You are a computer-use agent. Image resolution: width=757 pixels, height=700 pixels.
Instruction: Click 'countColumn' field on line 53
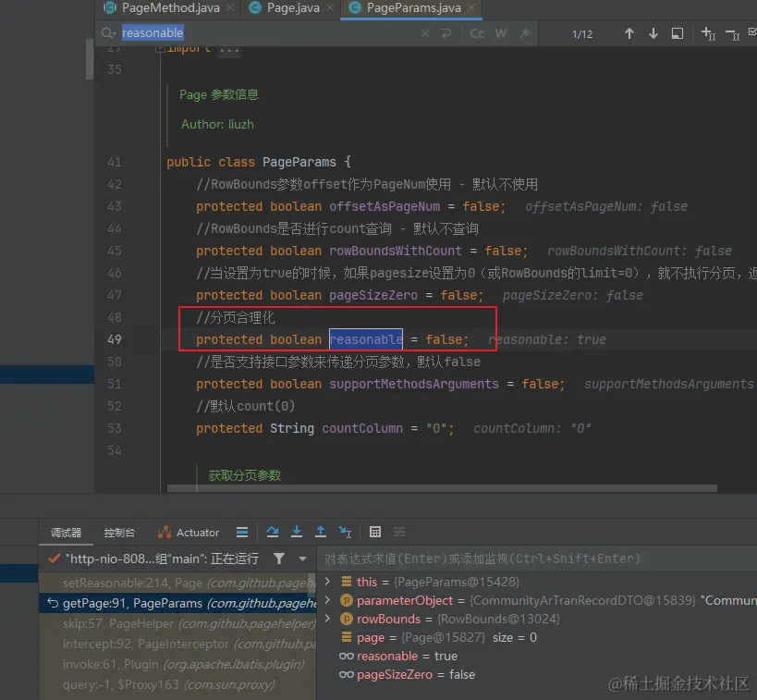[362, 428]
